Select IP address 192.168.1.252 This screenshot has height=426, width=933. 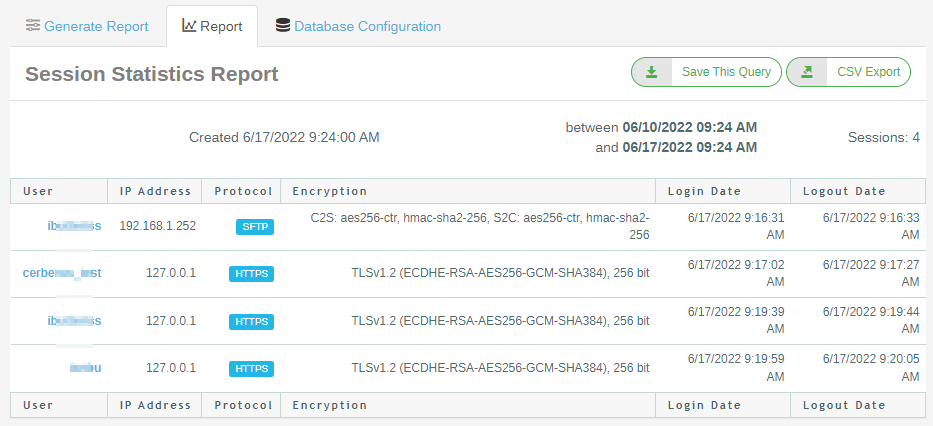tap(158, 226)
